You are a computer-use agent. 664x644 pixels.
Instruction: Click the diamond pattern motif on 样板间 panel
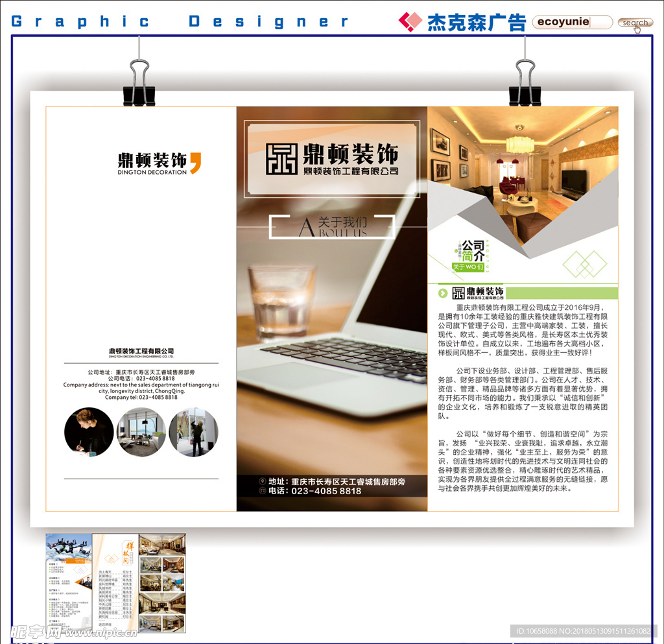(110, 558)
